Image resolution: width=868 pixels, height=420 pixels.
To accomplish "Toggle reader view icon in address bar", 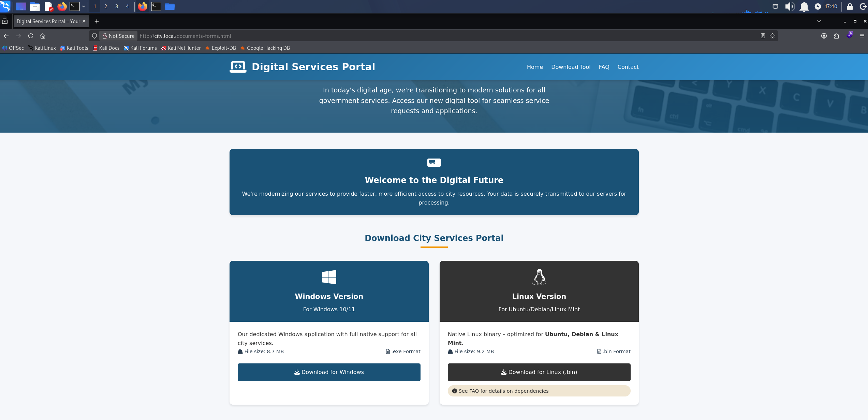I will pos(763,36).
